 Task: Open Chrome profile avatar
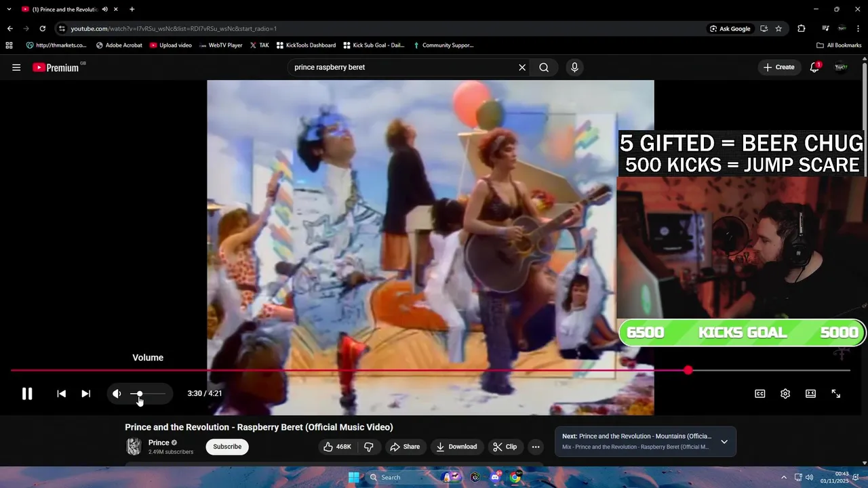click(842, 28)
